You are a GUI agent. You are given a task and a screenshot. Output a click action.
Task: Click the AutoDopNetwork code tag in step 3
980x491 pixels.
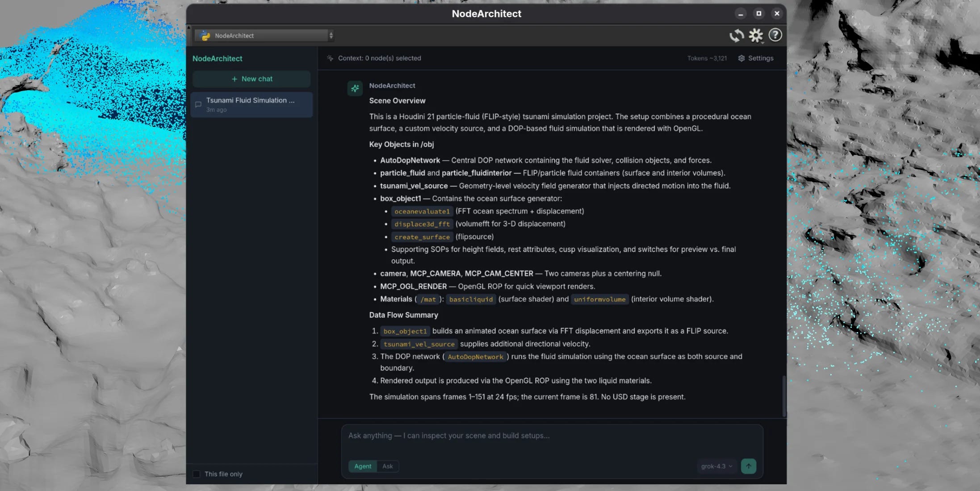coord(475,357)
